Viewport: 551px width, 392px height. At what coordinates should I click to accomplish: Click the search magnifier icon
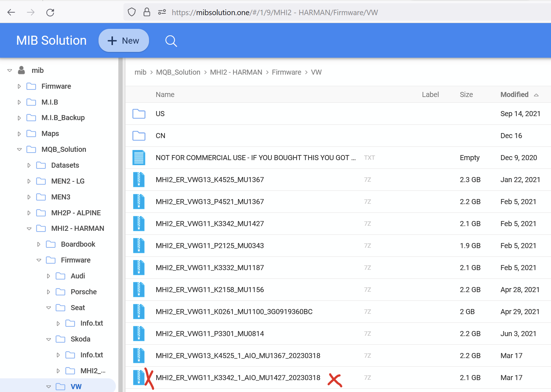(171, 41)
